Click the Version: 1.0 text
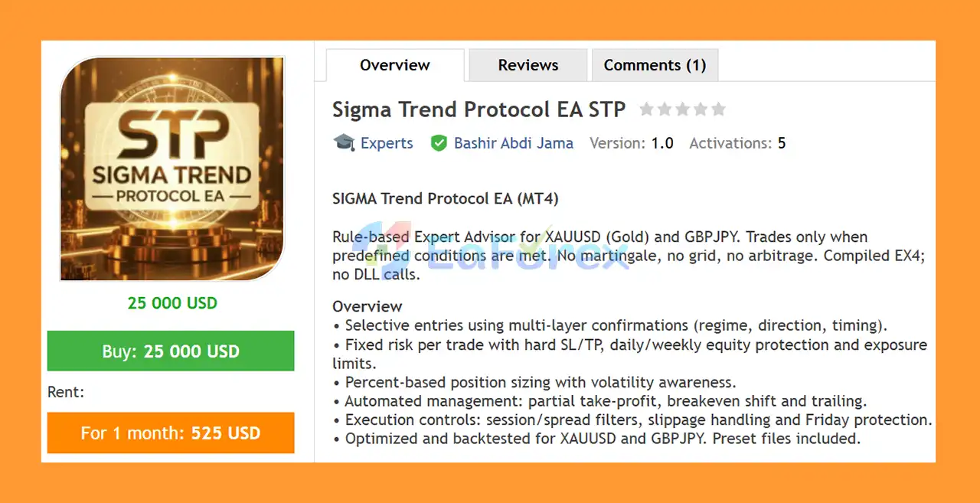 [632, 143]
